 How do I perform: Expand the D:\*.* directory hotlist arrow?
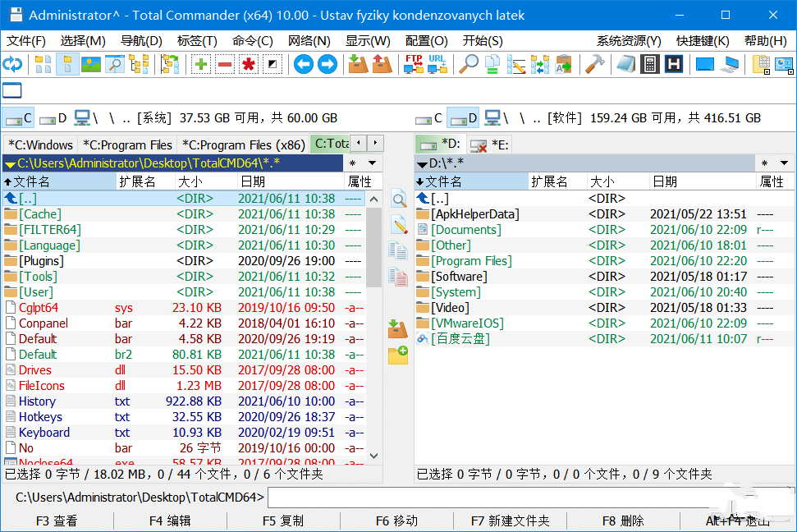[x=421, y=163]
